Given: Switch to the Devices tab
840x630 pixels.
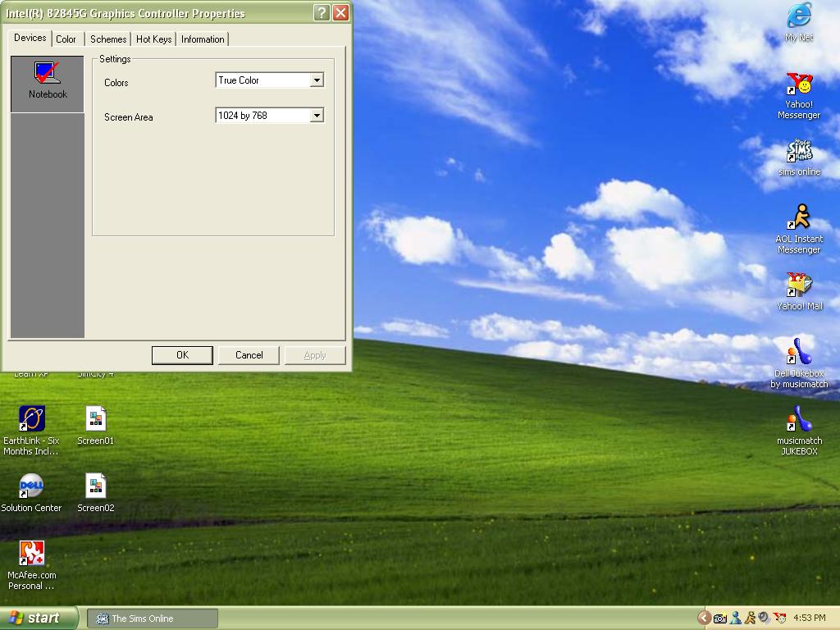Looking at the screenshot, I should 30,38.
